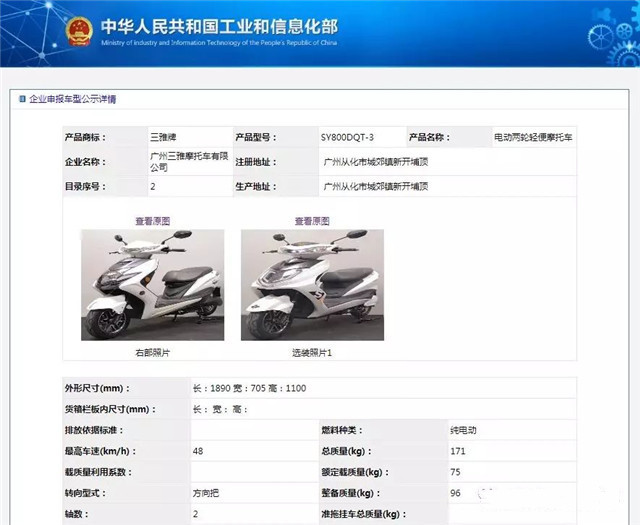The width and height of the screenshot is (640, 525).
Task: Select the trademark value 三雅牌
Action: click(163, 137)
